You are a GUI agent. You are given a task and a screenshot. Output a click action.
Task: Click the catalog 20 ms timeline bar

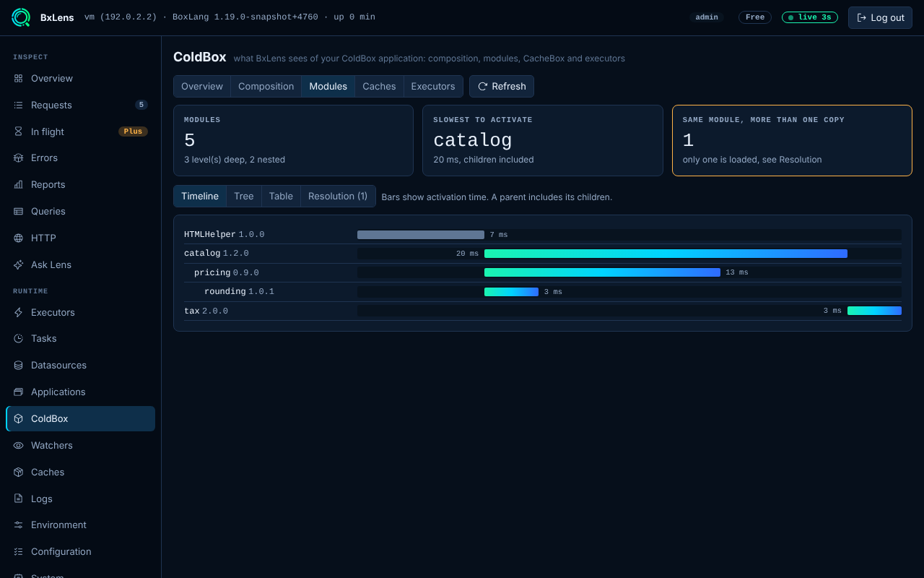(x=666, y=254)
